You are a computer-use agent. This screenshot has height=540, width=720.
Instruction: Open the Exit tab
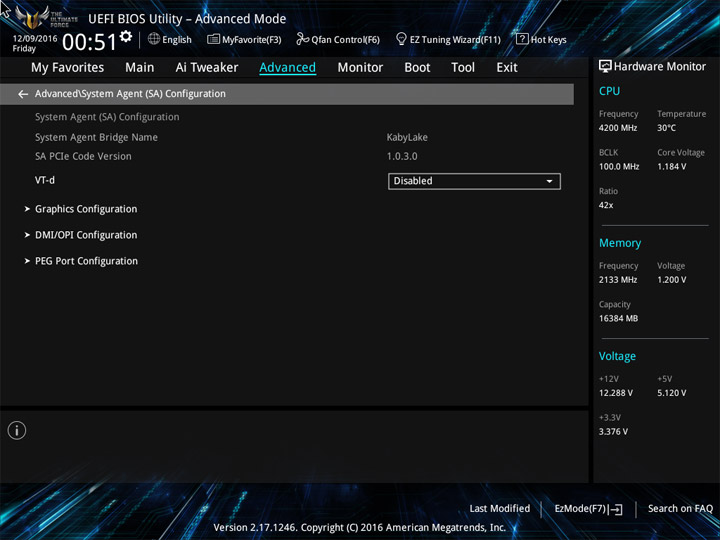(x=506, y=68)
